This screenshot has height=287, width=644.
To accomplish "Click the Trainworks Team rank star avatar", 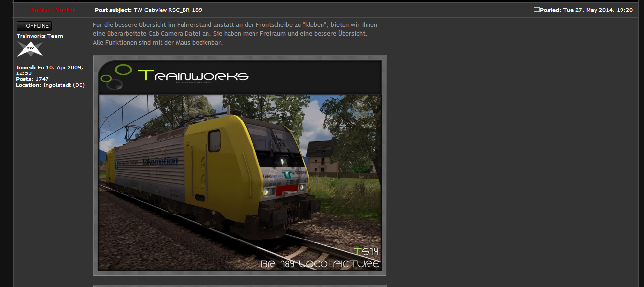I will click(30, 48).
